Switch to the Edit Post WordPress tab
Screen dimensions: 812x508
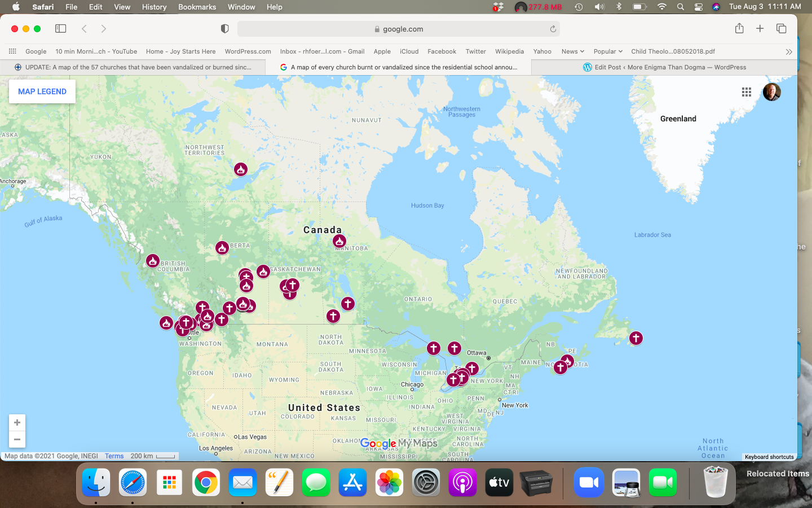pos(664,67)
